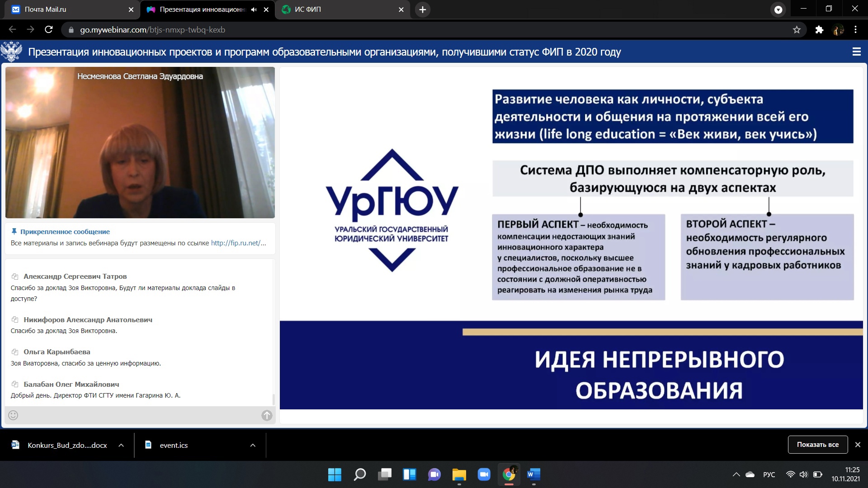Viewport: 868px width, 488px height.
Task: Open the webinar hamburger menu
Action: (x=856, y=52)
